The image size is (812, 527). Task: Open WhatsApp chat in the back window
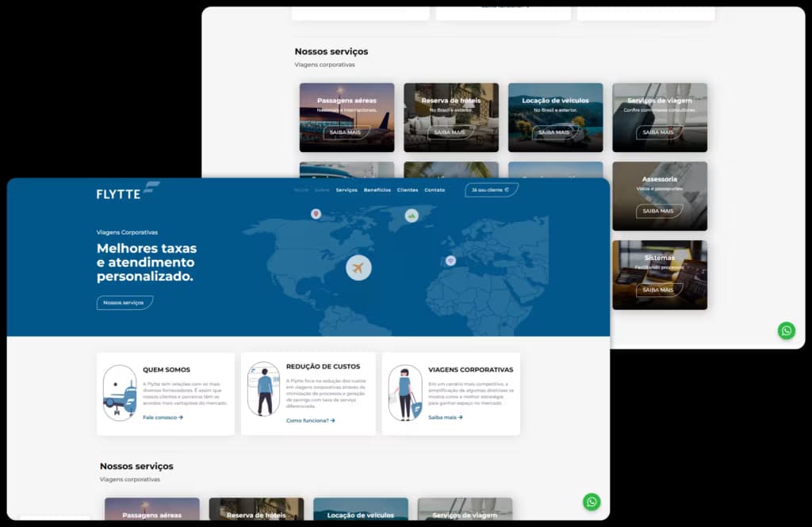click(x=786, y=330)
